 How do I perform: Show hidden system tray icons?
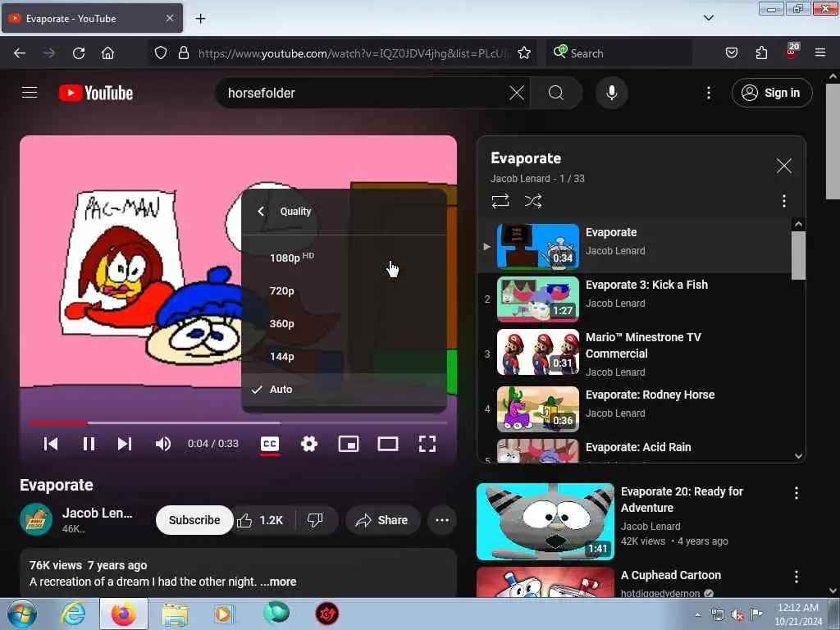(697, 615)
